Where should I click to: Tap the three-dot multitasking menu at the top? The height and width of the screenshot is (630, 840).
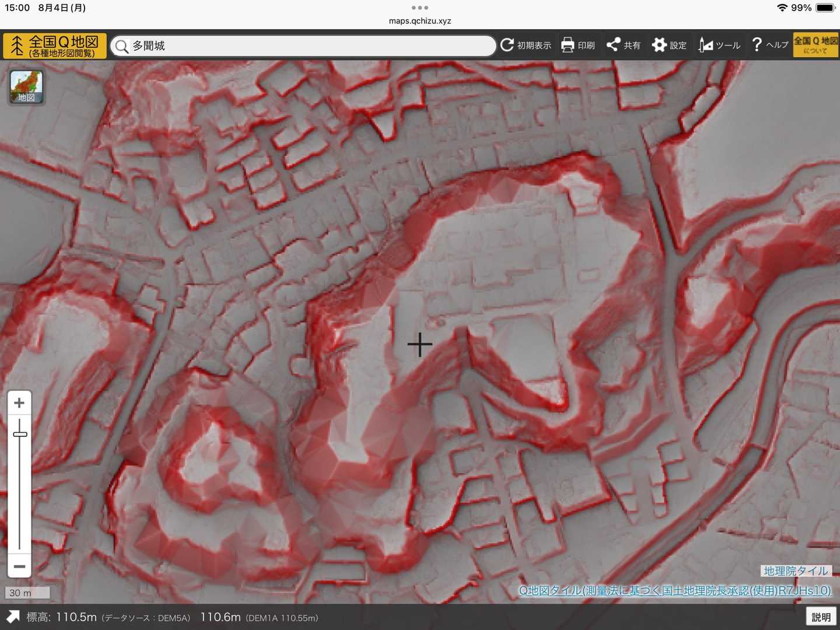[420, 8]
